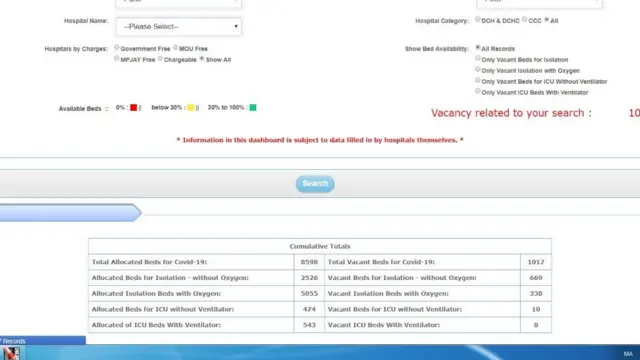Click allocated ICU with ventilator value 543
The height and width of the screenshot is (360, 640).
click(x=309, y=325)
